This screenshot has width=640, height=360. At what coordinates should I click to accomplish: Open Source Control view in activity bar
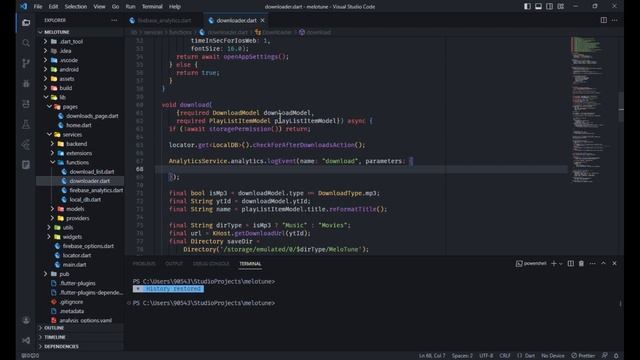pyautogui.click(x=26, y=63)
